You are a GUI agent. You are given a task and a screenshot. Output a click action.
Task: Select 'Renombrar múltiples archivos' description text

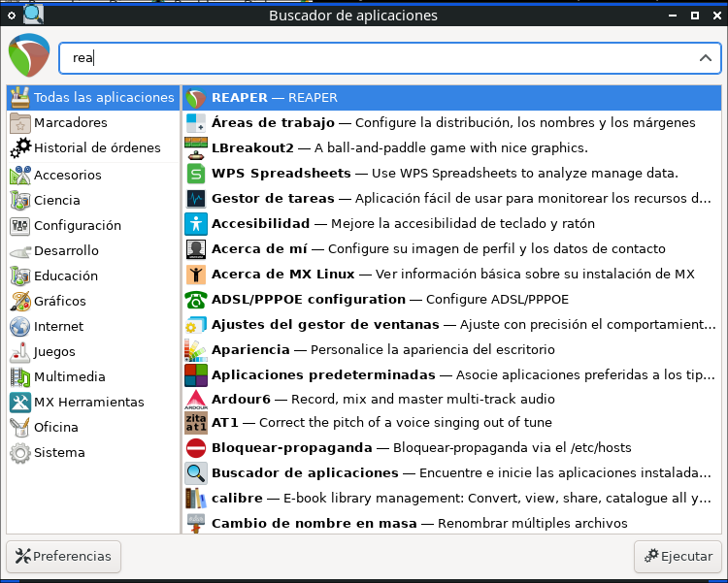533,524
